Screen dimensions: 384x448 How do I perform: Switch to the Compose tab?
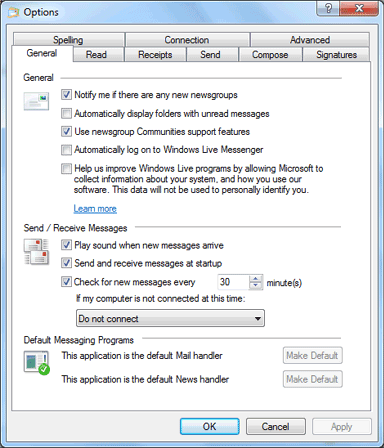click(270, 54)
